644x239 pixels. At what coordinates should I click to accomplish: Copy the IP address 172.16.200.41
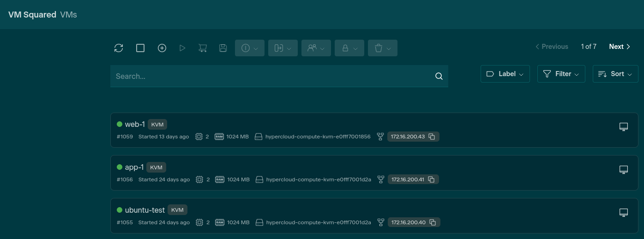click(432, 179)
